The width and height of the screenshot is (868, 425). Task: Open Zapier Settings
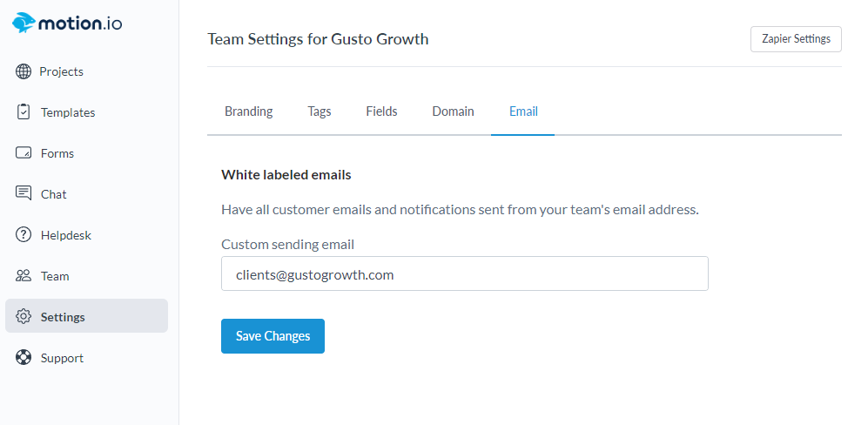point(796,39)
